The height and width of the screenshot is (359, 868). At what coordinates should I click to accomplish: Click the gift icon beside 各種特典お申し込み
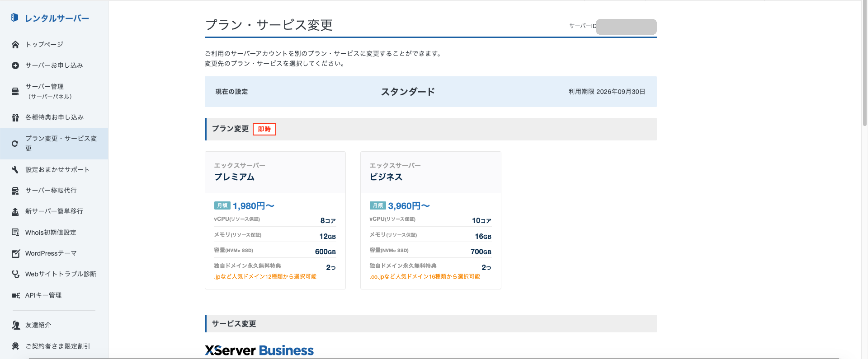[15, 117]
